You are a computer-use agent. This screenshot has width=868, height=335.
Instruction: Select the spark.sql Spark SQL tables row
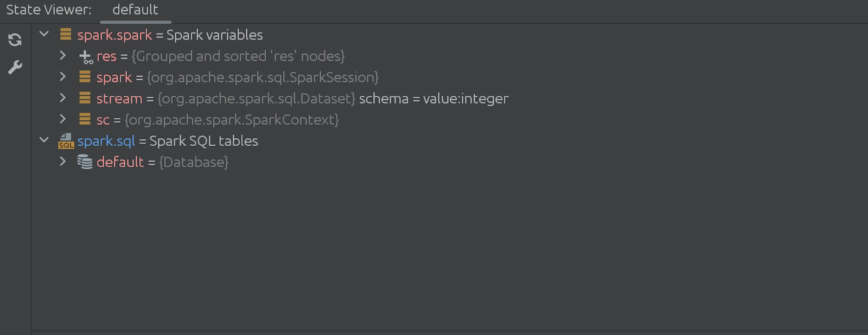450,141
